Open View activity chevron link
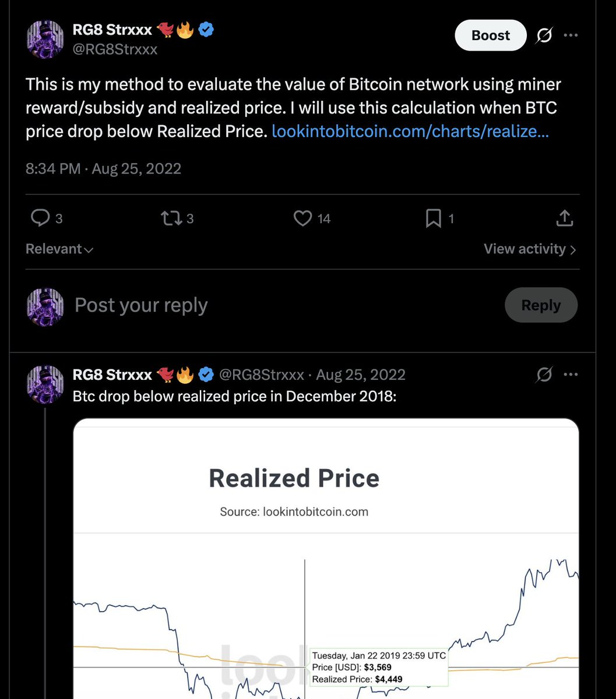Image resolution: width=616 pixels, height=699 pixels. pos(530,249)
